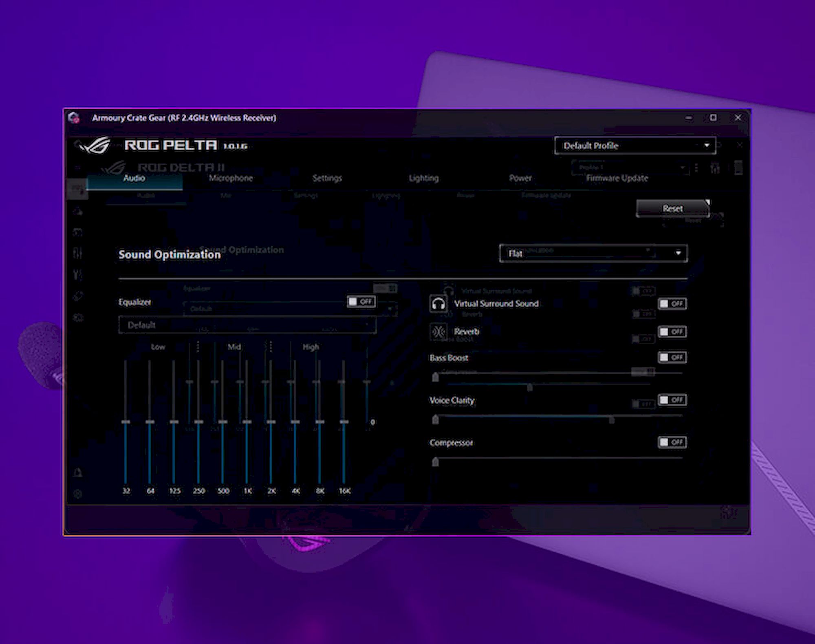Screen dimensions: 815x644
Task: Turn on the Compressor toggle
Action: [x=672, y=442]
